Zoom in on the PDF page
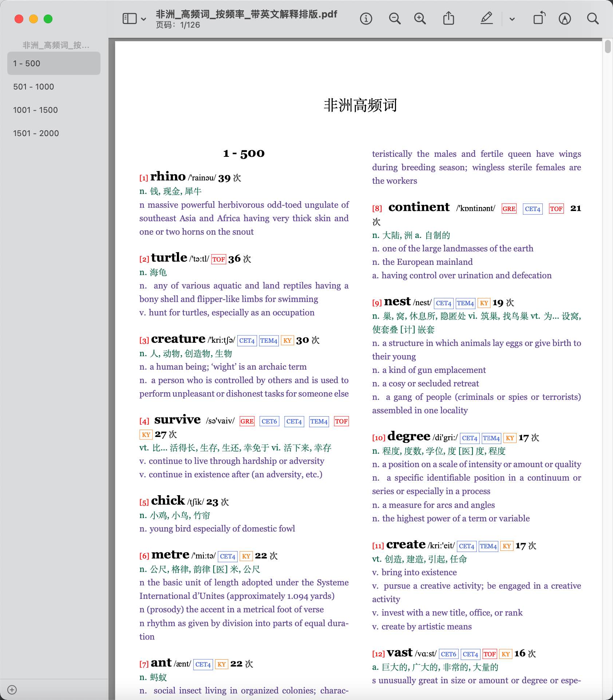613x700 pixels. coord(420,19)
